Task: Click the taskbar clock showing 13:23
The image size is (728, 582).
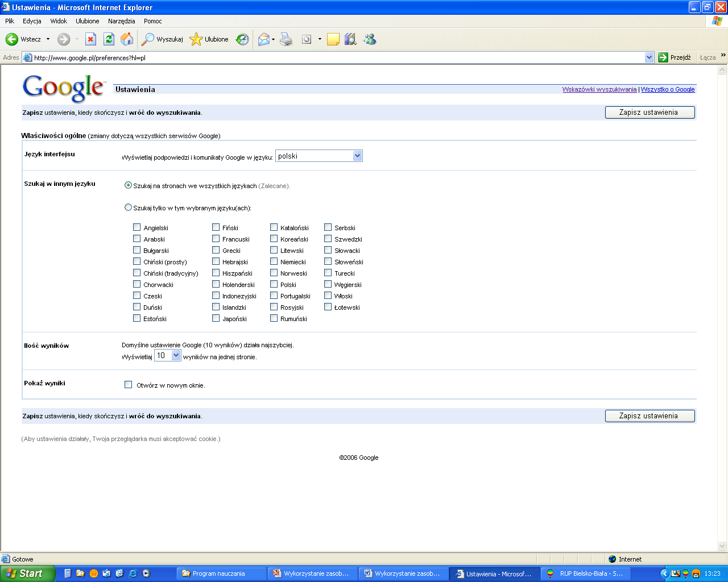Action: point(712,573)
